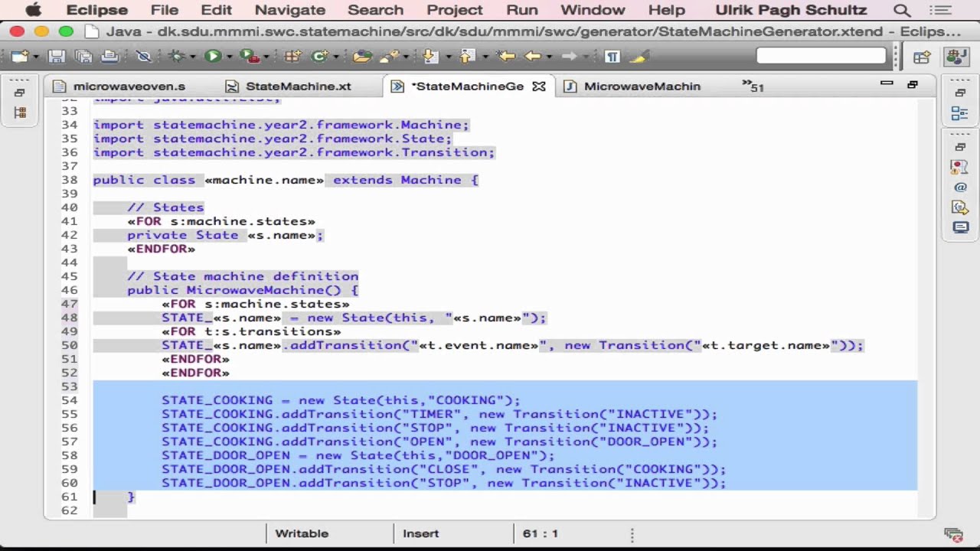
Task: Click the Open Perspective icon
Action: point(922,57)
